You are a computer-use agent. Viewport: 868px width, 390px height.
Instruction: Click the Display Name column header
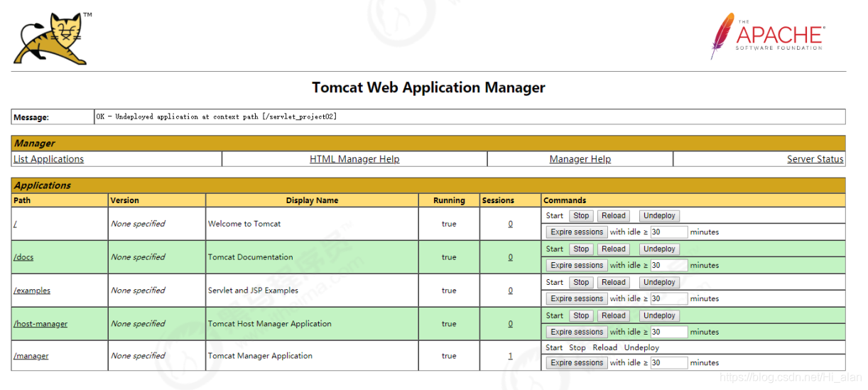(x=312, y=200)
